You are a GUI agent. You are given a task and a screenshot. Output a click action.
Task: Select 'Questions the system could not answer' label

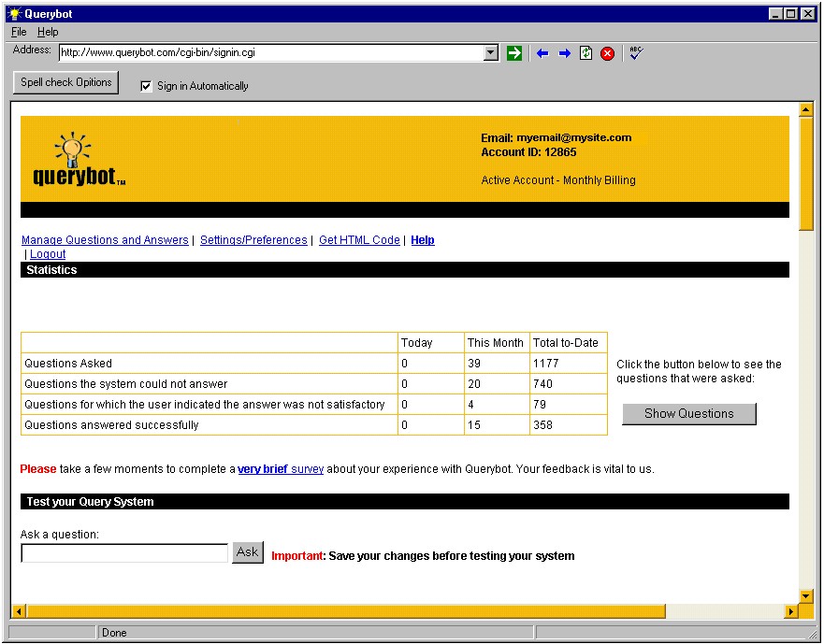tap(126, 384)
